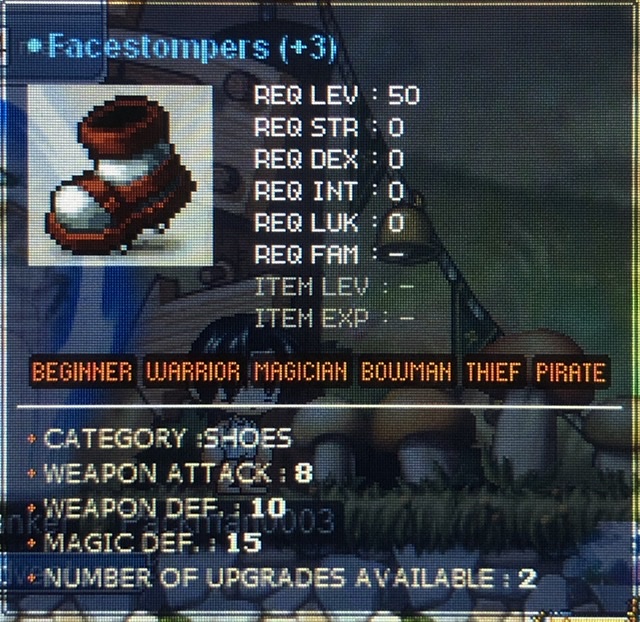Select the WARRIOR job tag

(193, 372)
